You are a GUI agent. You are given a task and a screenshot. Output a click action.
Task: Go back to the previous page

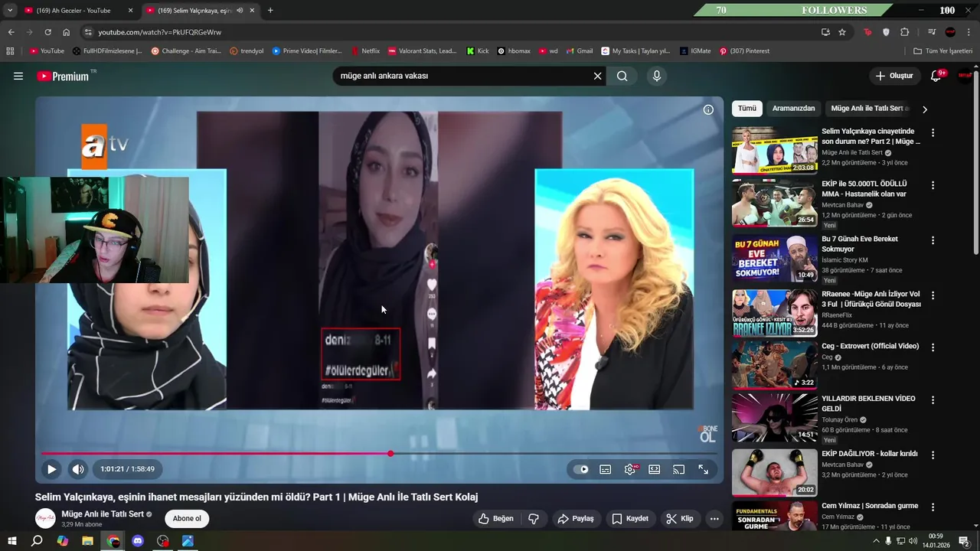coord(11,32)
